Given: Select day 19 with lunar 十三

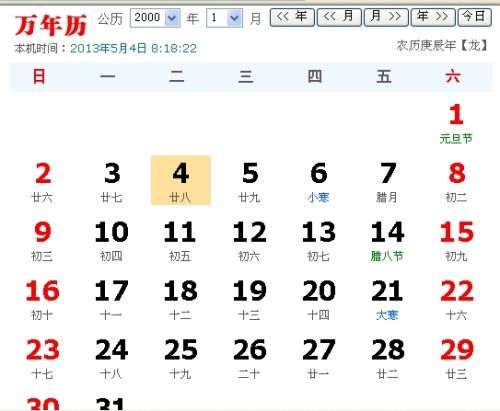Looking at the screenshot, I should pos(250,300).
